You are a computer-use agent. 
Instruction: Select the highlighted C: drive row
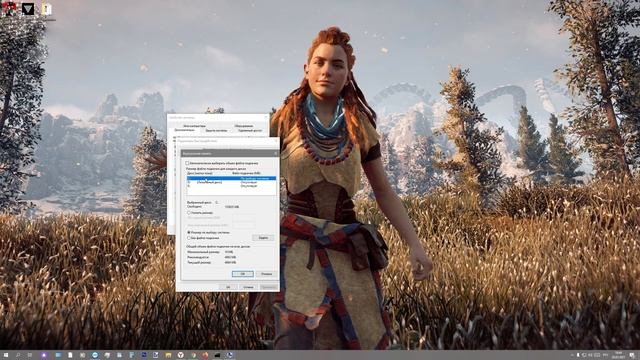[x=231, y=178]
